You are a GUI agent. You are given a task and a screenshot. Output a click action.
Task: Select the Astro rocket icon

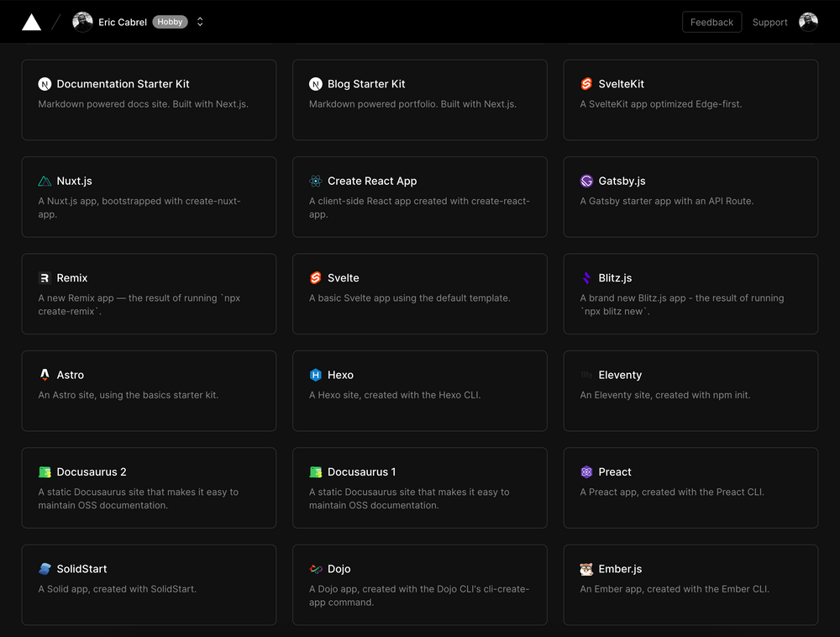[x=45, y=375]
